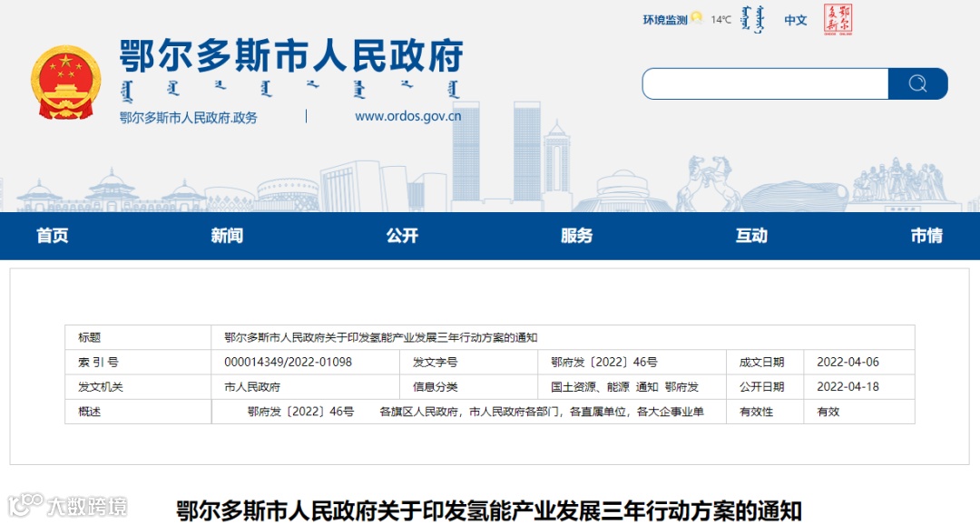Click the 成文日期 value 2022-04-06
The image size is (980, 524).
tap(848, 363)
